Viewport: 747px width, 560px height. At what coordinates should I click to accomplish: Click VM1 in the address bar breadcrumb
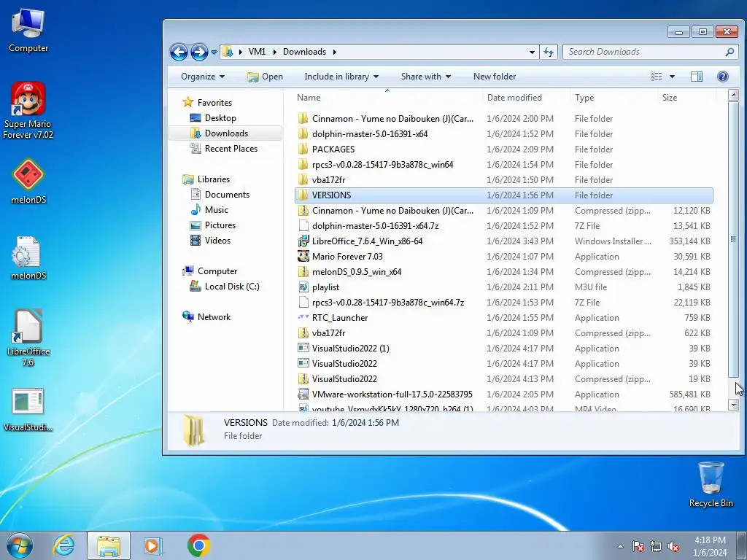tap(257, 52)
